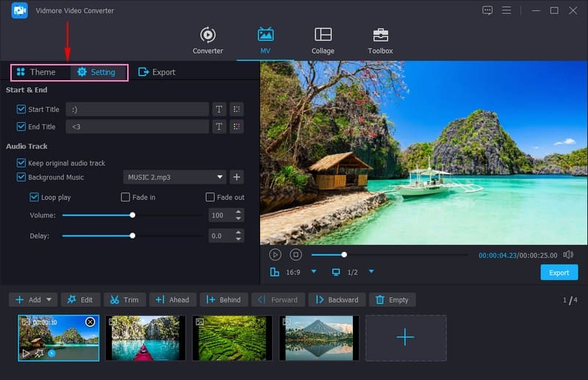Adjust the Volume slider handle
This screenshot has width=588, height=380.
pos(132,215)
